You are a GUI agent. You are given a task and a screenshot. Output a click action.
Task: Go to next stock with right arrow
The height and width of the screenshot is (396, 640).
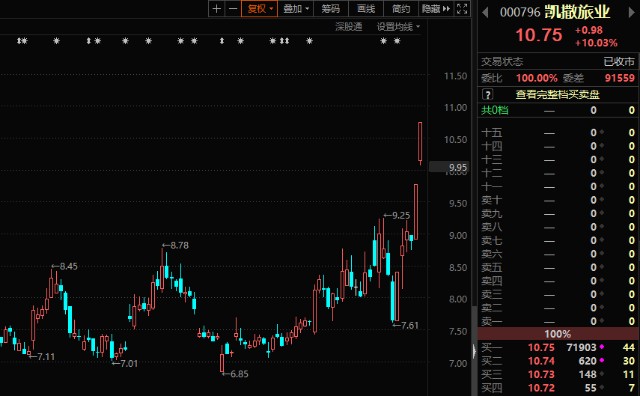pyautogui.click(x=631, y=13)
